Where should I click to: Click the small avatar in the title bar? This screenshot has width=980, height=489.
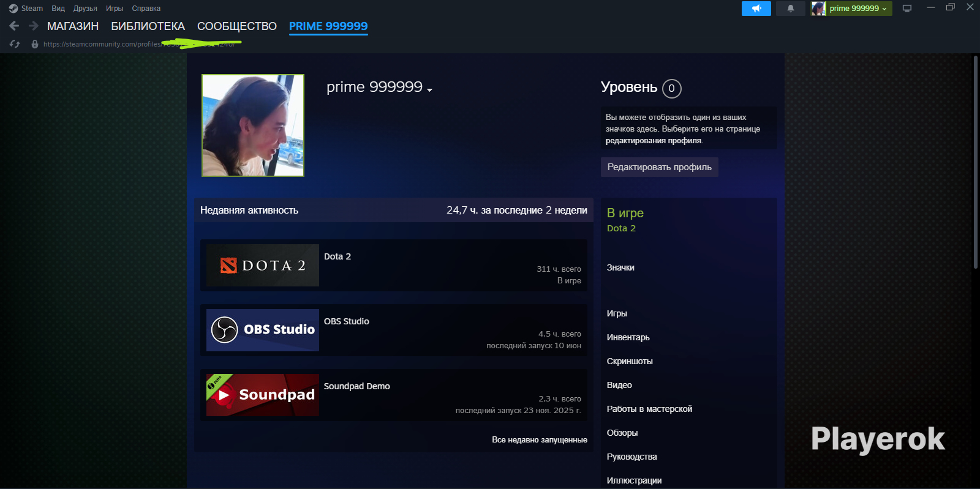(818, 9)
